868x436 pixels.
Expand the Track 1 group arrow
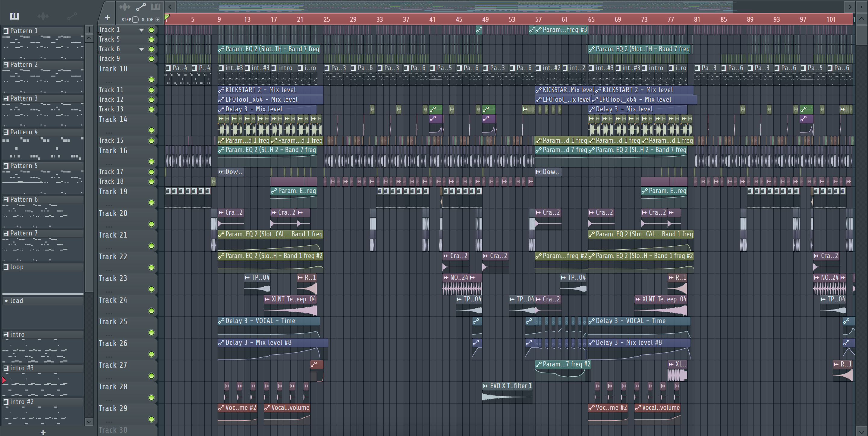tap(142, 30)
